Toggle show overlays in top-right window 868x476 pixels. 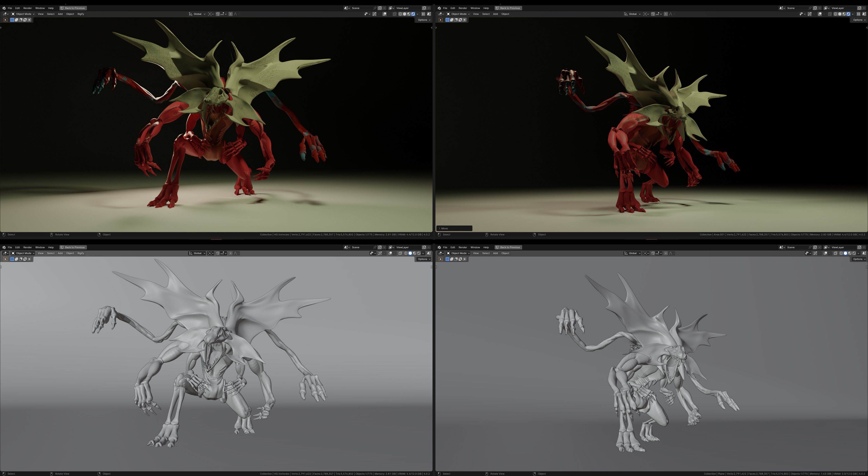tap(819, 14)
